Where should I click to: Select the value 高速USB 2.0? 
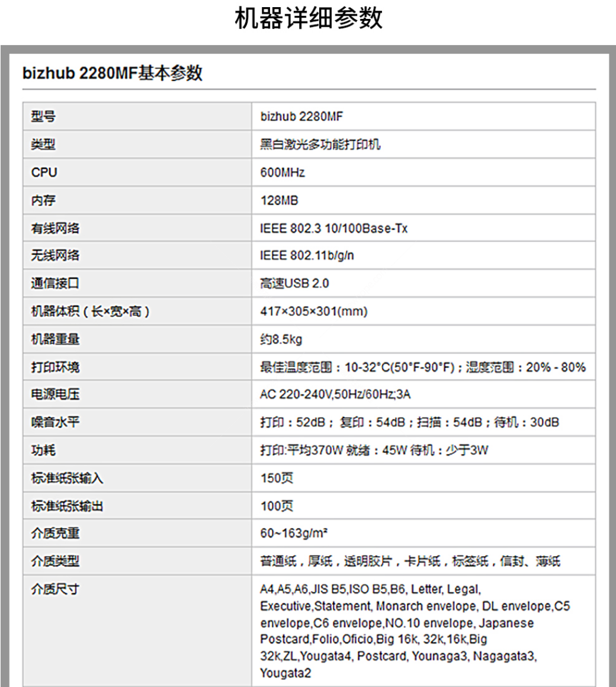[x=294, y=284]
